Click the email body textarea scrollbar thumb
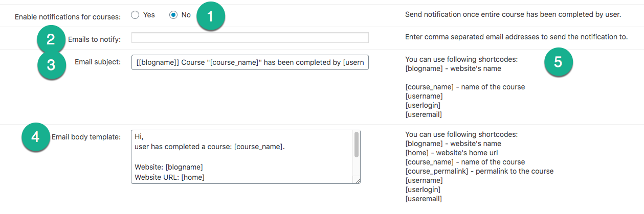 coord(357,145)
